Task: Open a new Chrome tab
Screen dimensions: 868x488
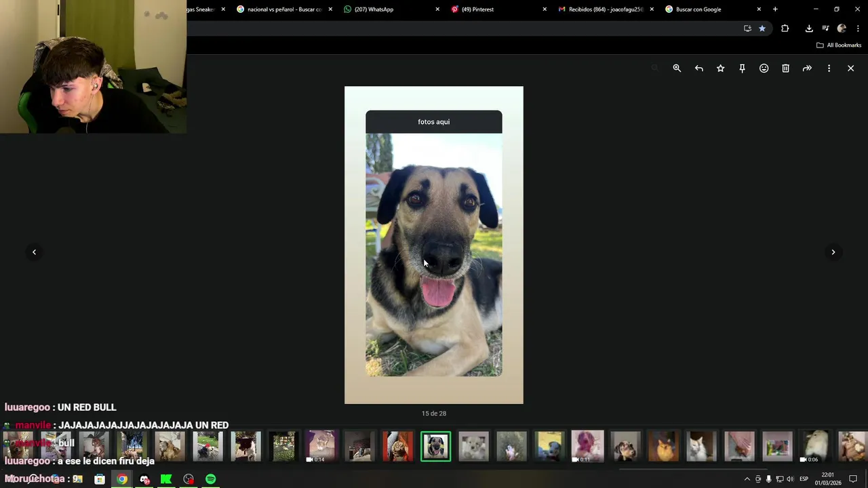Action: 775,9
